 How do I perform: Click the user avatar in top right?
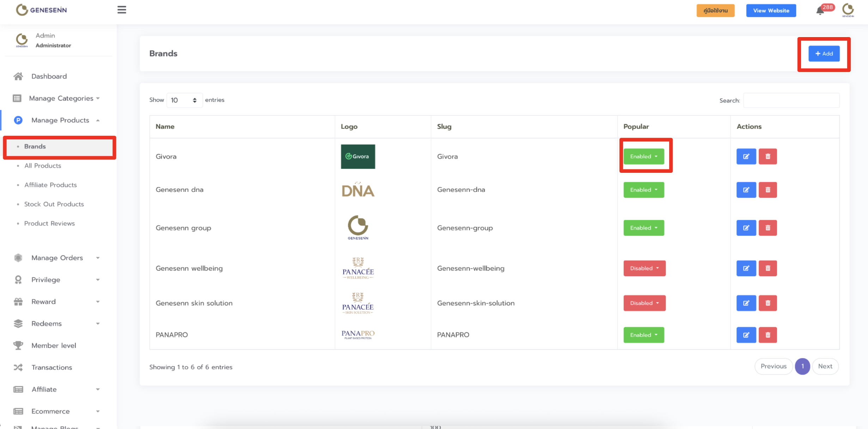tap(848, 10)
